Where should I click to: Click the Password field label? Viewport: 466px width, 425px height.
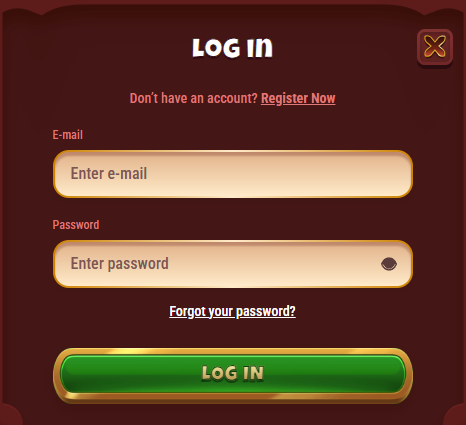[76, 224]
